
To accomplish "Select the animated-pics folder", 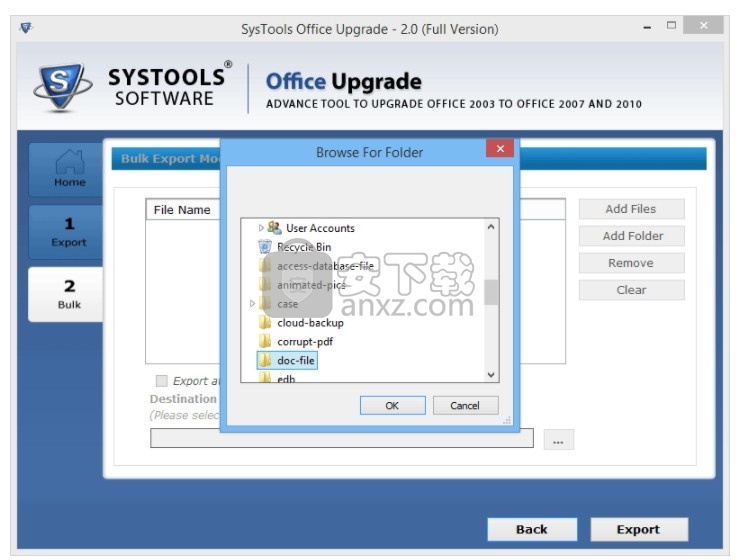I will click(303, 285).
